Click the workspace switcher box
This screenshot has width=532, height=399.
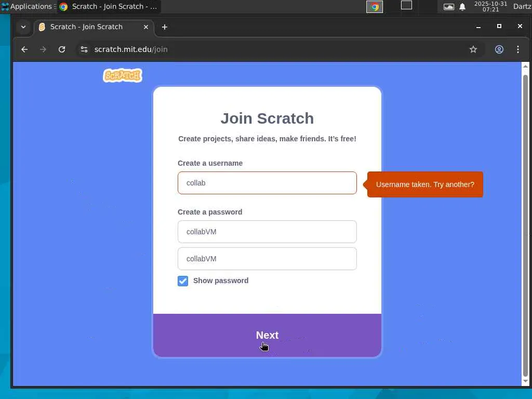pyautogui.click(x=406, y=5)
